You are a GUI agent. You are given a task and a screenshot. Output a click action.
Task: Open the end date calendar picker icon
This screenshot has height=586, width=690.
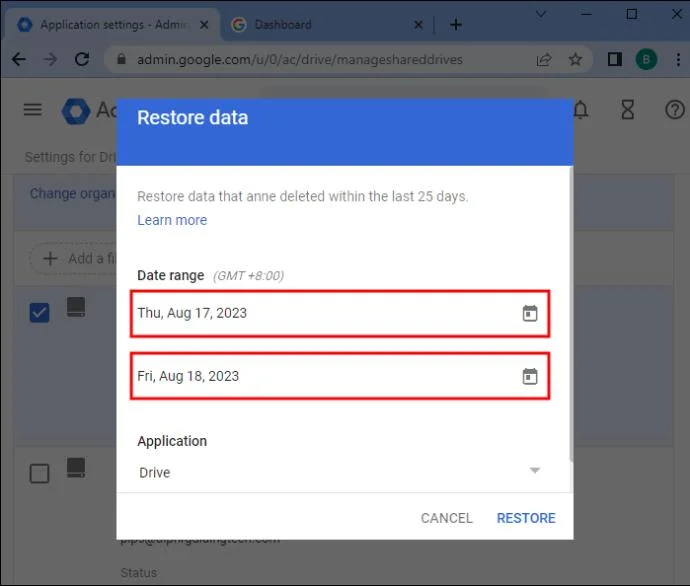pyautogui.click(x=530, y=377)
